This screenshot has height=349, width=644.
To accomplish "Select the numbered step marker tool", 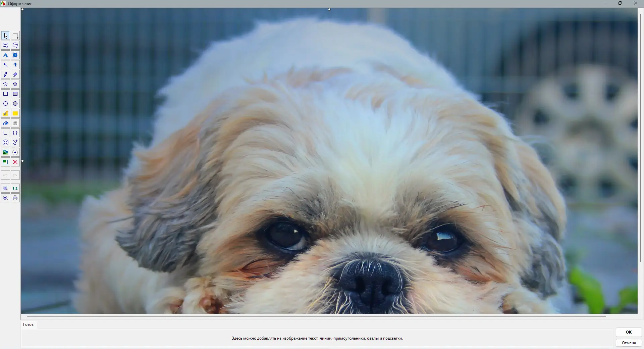I will (x=15, y=55).
